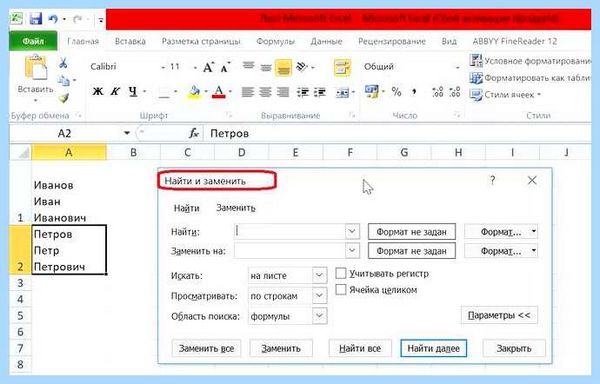This screenshot has width=600, height=384.
Task: Toggle wrap text icon
Action: [x=342, y=68]
